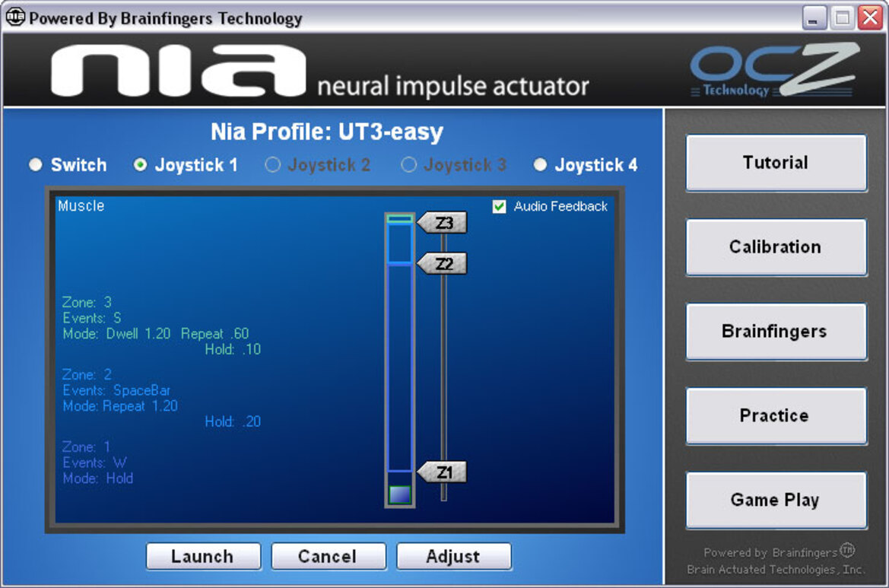This screenshot has width=889, height=588.
Task: Click the 'Mode: Hold' text
Action: (97, 478)
